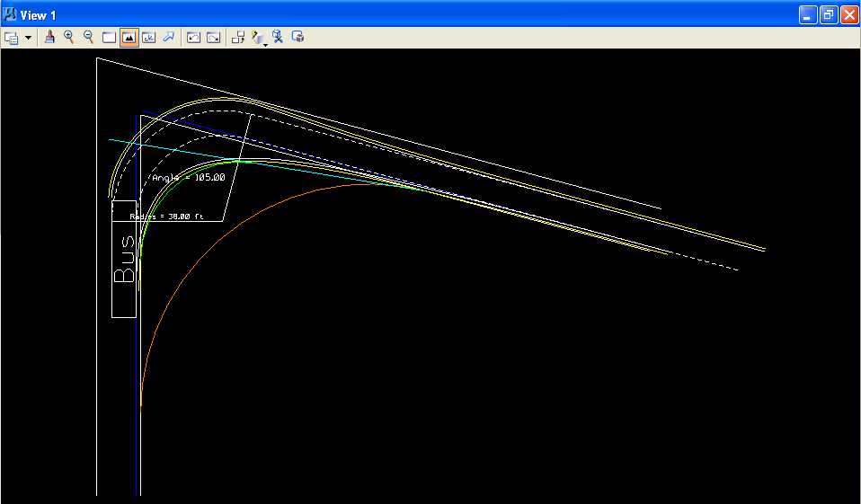Open the View Attributes tool
This screenshot has height=504, width=861.
pyautogui.click(x=12, y=38)
